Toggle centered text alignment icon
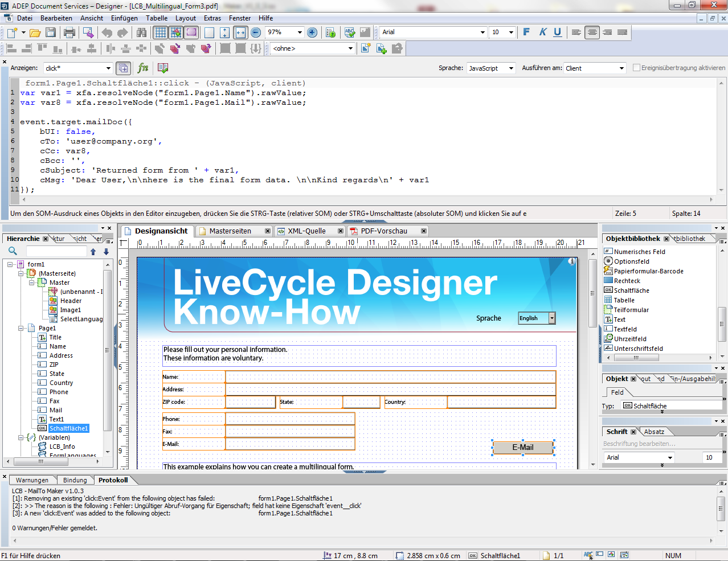Screen dimensions: 728x561 pyautogui.click(x=592, y=32)
